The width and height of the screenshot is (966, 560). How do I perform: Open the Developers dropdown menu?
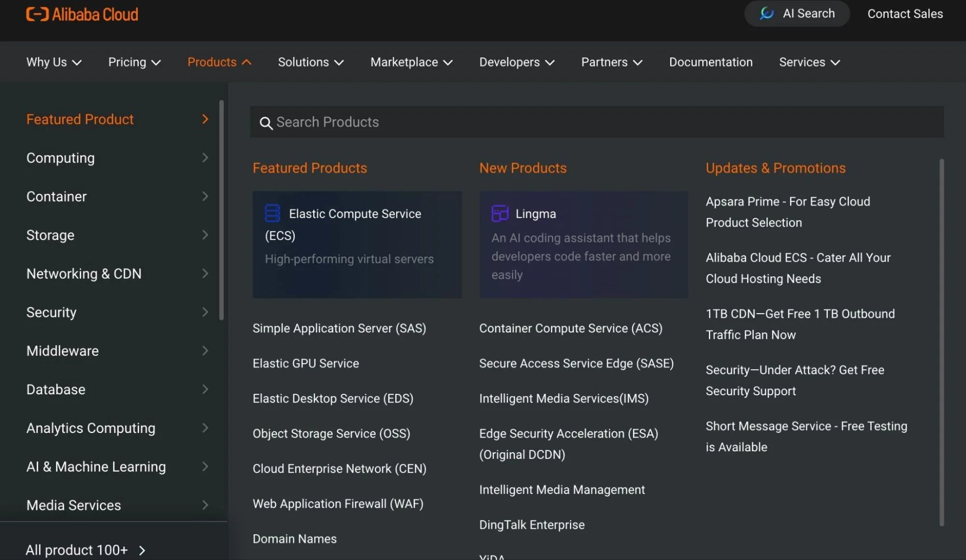[517, 62]
